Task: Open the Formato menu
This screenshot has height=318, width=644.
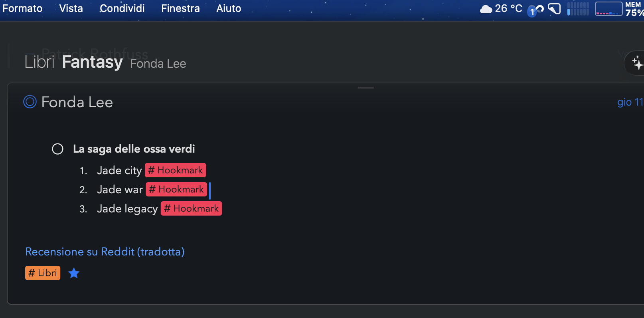Action: 22,8
